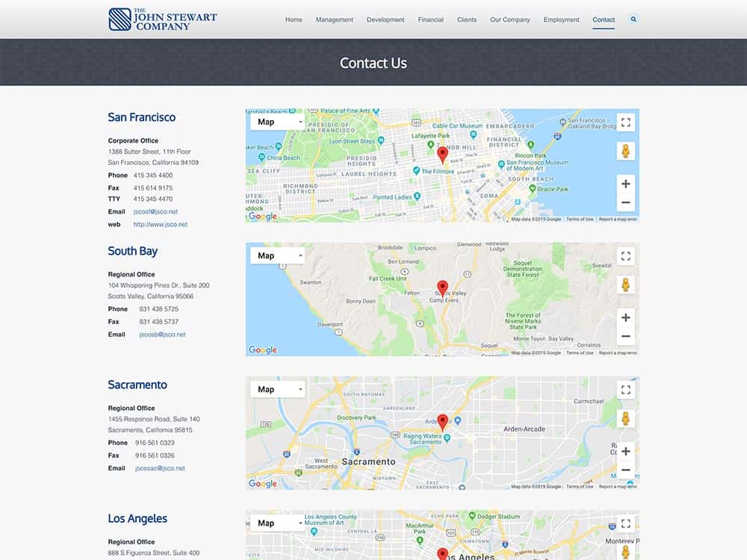Zoom out on the Sacramento map
The image size is (747, 560).
pos(625,470)
